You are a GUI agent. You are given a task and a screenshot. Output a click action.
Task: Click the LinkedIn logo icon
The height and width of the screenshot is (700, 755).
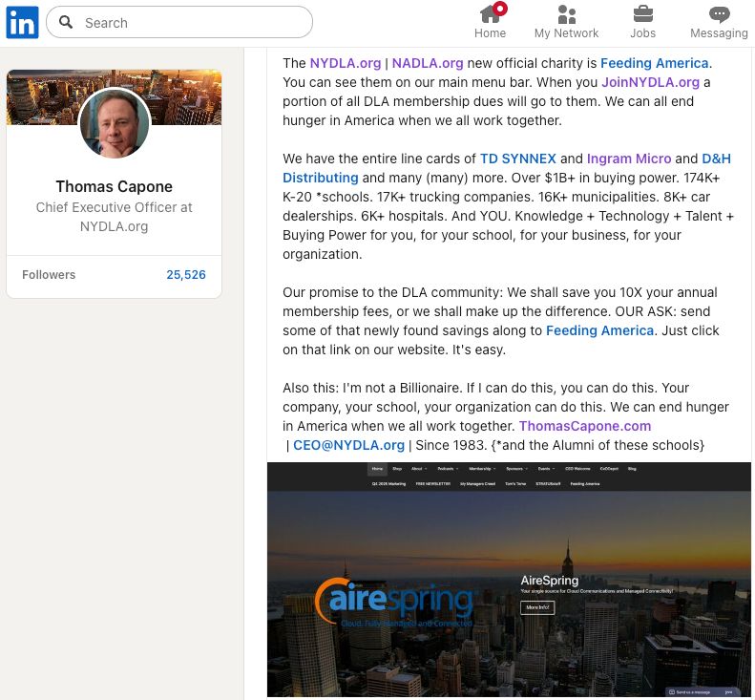[x=22, y=23]
